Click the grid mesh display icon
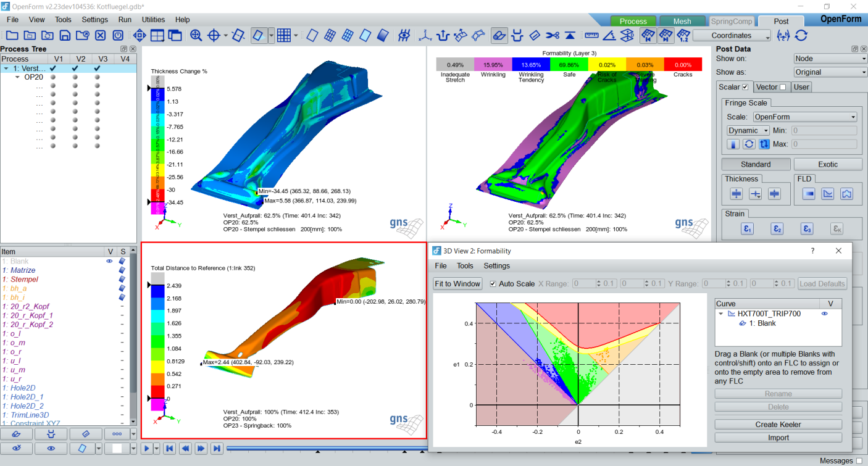868x466 pixels. click(x=284, y=36)
